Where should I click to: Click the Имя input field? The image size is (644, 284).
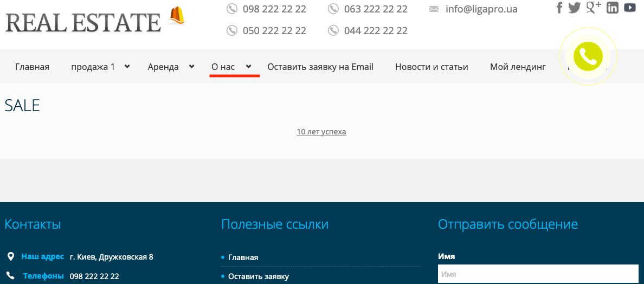coord(538,274)
